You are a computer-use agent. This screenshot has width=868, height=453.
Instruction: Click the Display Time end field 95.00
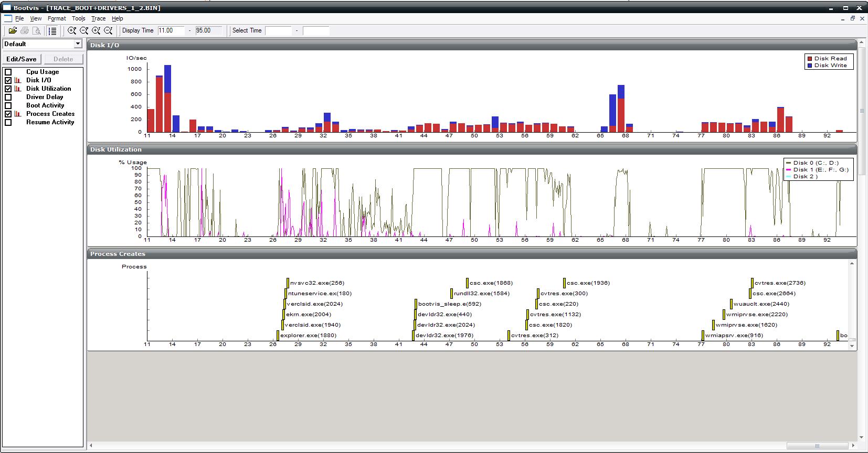click(x=208, y=30)
